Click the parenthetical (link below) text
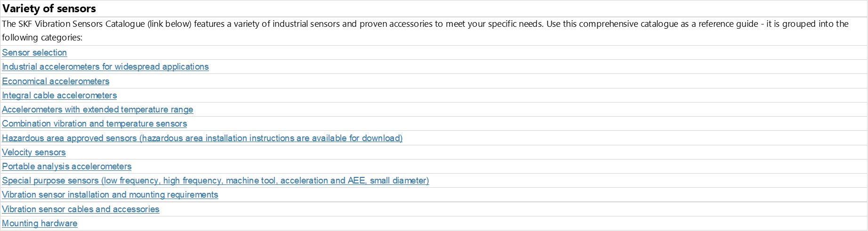868x231 pixels. point(169,24)
